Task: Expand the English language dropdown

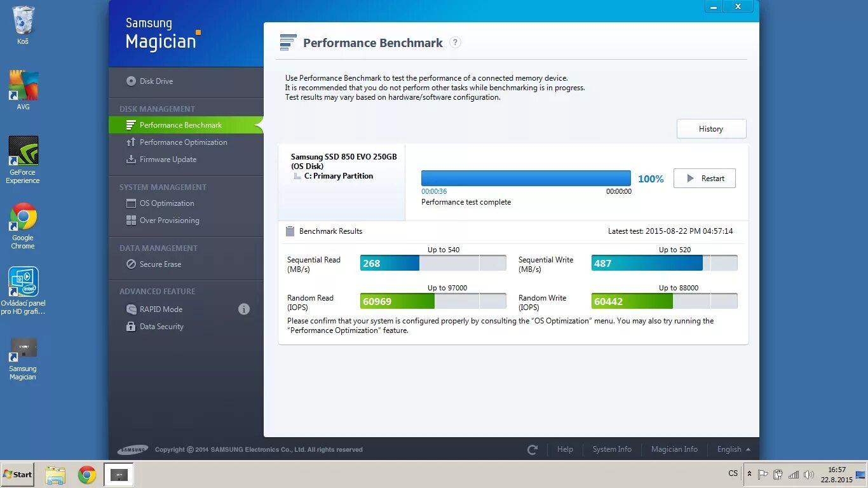Action: tap(733, 449)
